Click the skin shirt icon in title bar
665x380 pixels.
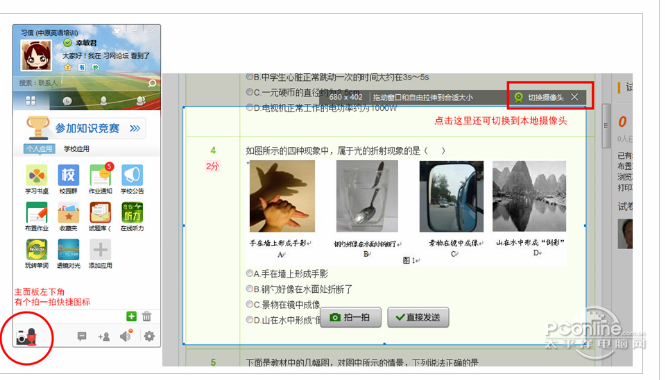[116, 31]
